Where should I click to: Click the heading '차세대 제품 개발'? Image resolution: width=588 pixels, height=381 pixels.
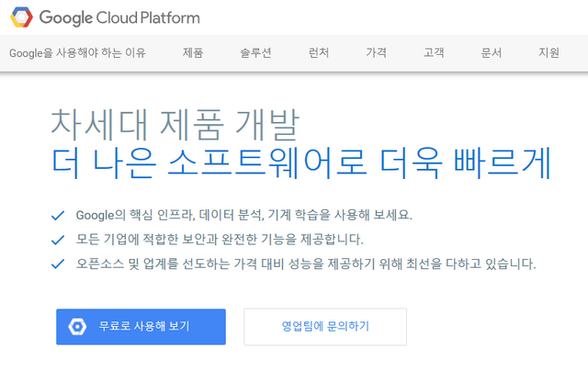coord(175,125)
